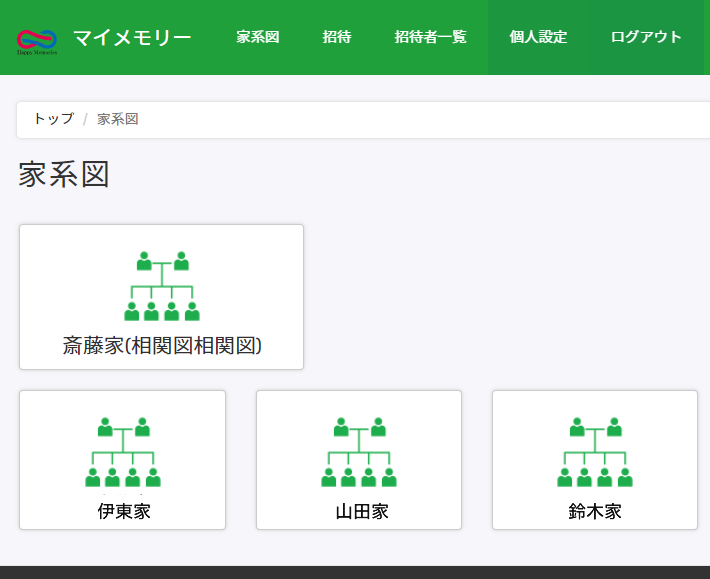
Task: Click the large 家系図 page heading
Action: [64, 174]
